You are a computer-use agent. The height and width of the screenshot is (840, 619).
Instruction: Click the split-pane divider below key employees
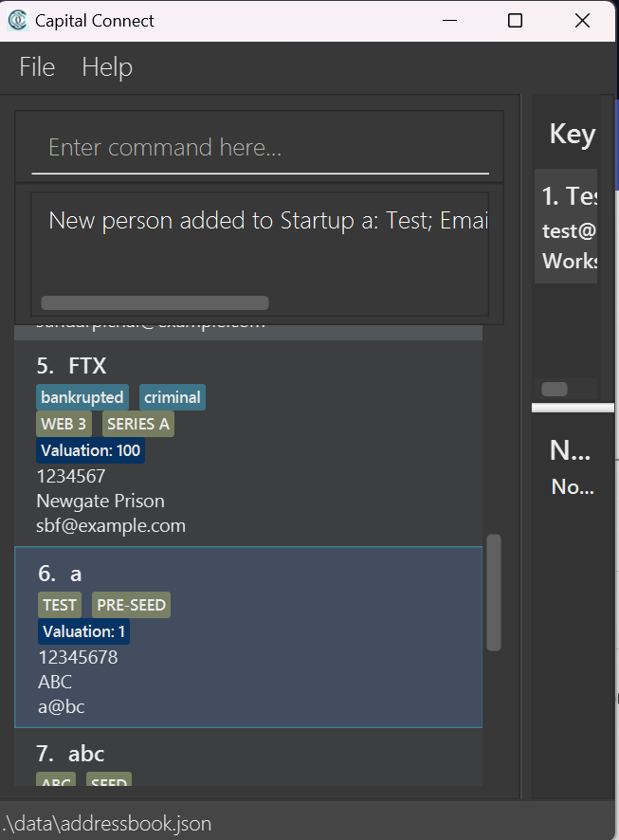point(573,408)
